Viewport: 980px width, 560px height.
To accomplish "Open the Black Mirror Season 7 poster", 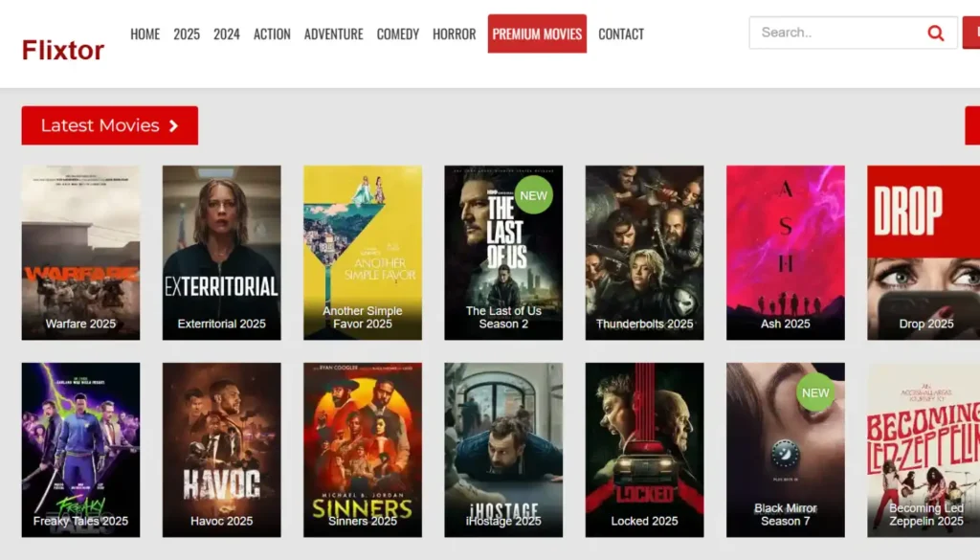I will (785, 450).
